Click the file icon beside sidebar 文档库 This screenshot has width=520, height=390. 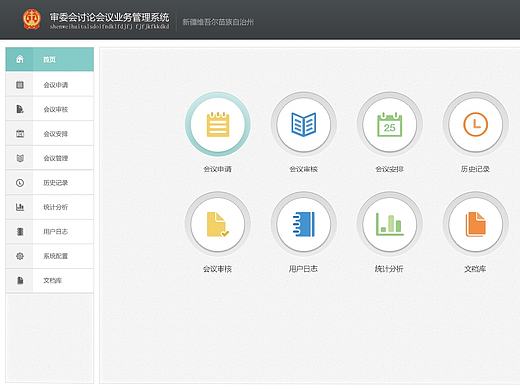click(20, 280)
